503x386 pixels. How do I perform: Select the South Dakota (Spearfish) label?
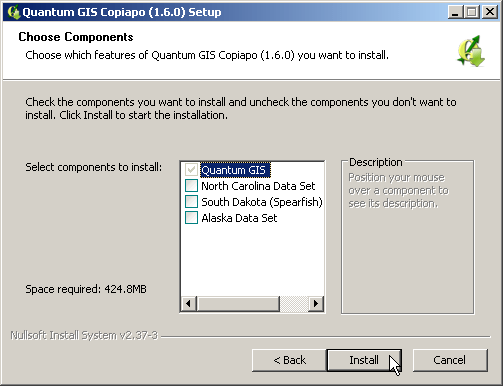(x=262, y=202)
